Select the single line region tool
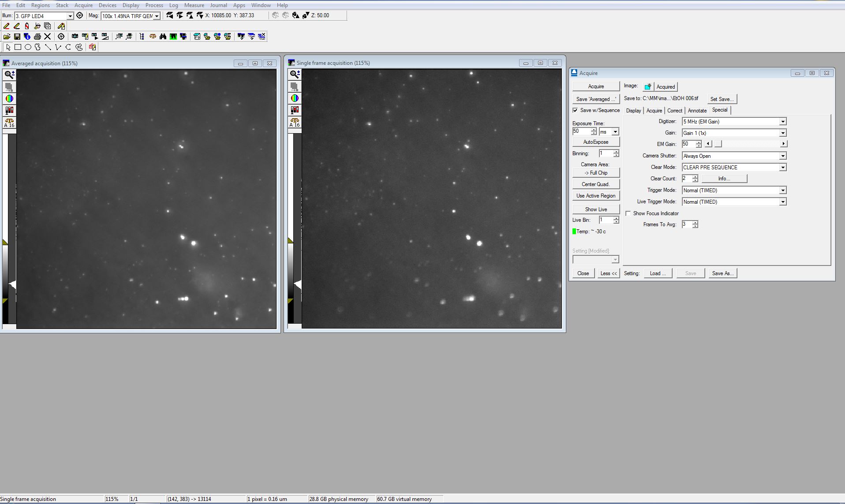845x504 pixels. tap(48, 47)
